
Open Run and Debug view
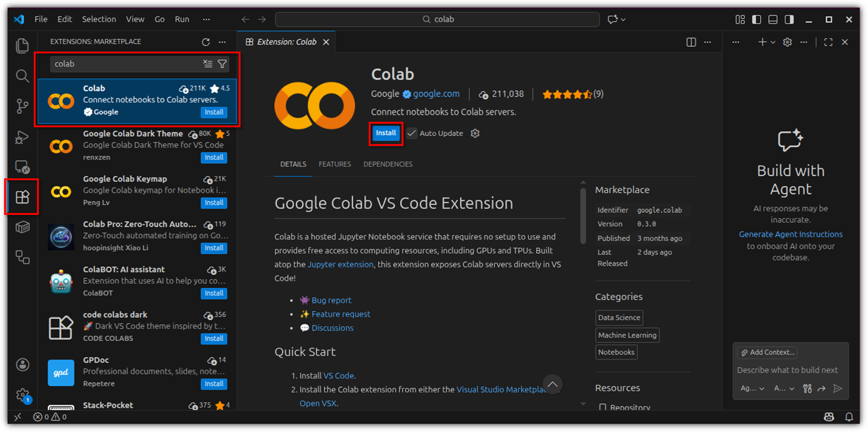pos(22,137)
